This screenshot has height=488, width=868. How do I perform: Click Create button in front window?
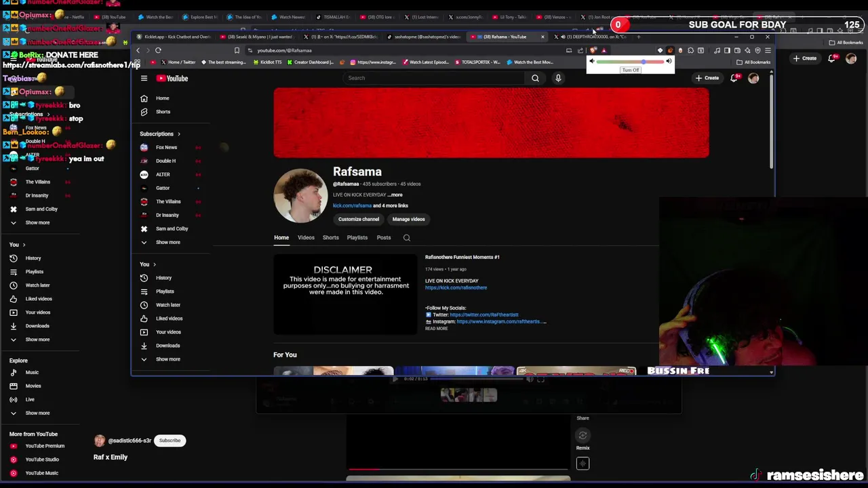pyautogui.click(x=707, y=78)
